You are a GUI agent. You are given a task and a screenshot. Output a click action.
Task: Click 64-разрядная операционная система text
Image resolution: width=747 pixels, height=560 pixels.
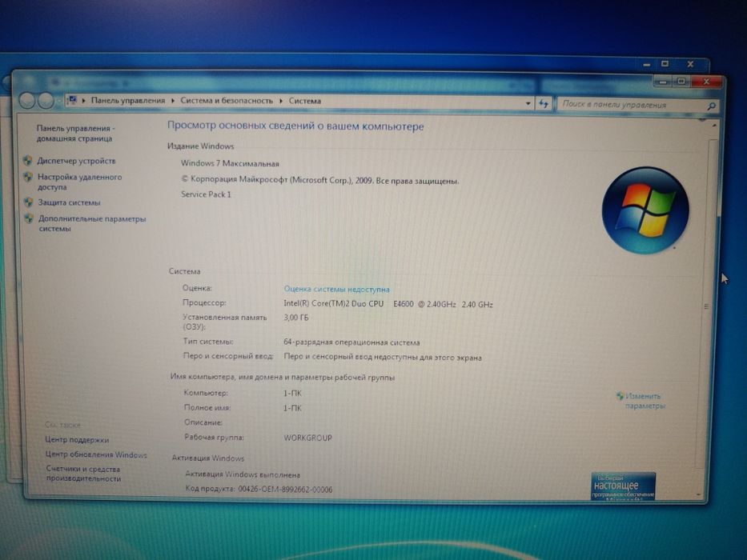pos(351,342)
